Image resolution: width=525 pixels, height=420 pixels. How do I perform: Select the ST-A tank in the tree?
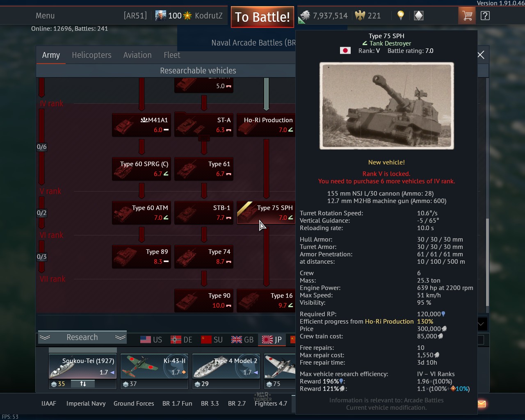tap(204, 125)
